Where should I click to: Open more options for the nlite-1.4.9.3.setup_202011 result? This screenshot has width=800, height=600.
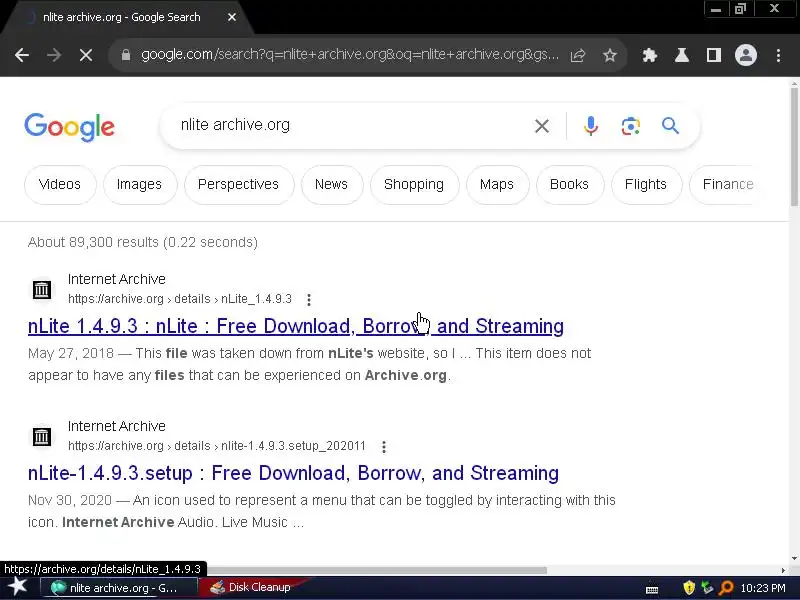click(384, 446)
